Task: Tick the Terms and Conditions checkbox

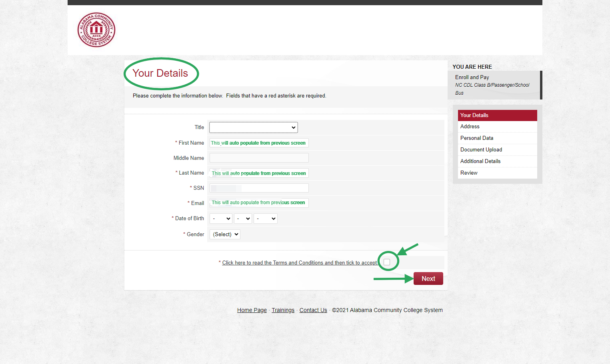Action: coord(387,262)
